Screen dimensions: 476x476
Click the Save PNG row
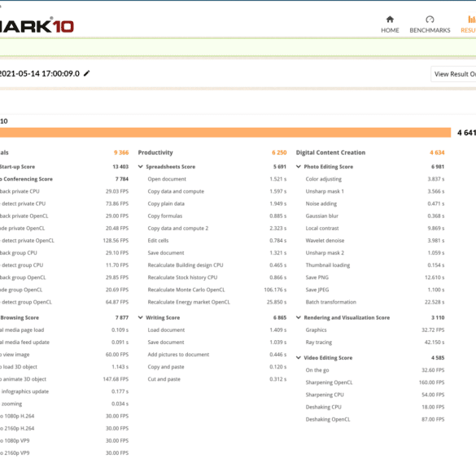(x=375, y=277)
